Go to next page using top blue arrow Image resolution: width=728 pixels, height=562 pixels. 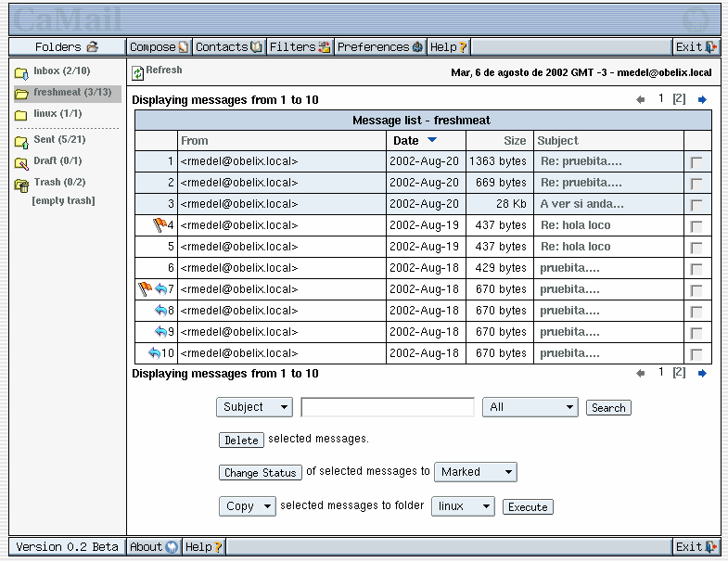tap(702, 99)
